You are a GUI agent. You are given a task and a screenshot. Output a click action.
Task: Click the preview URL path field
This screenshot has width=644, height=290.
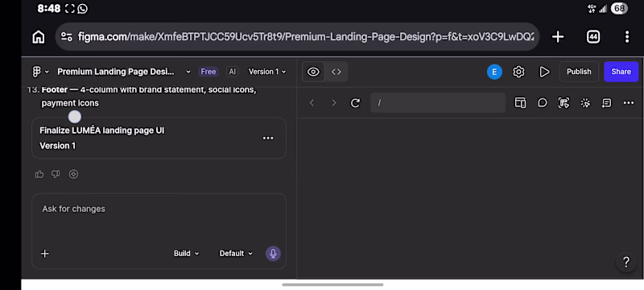click(x=438, y=102)
